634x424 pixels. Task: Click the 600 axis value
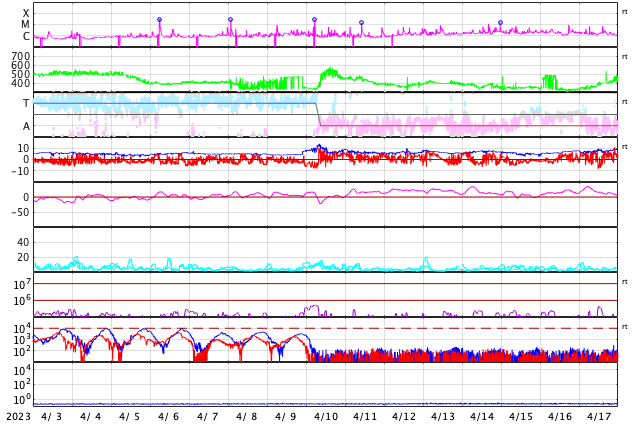tap(20, 65)
